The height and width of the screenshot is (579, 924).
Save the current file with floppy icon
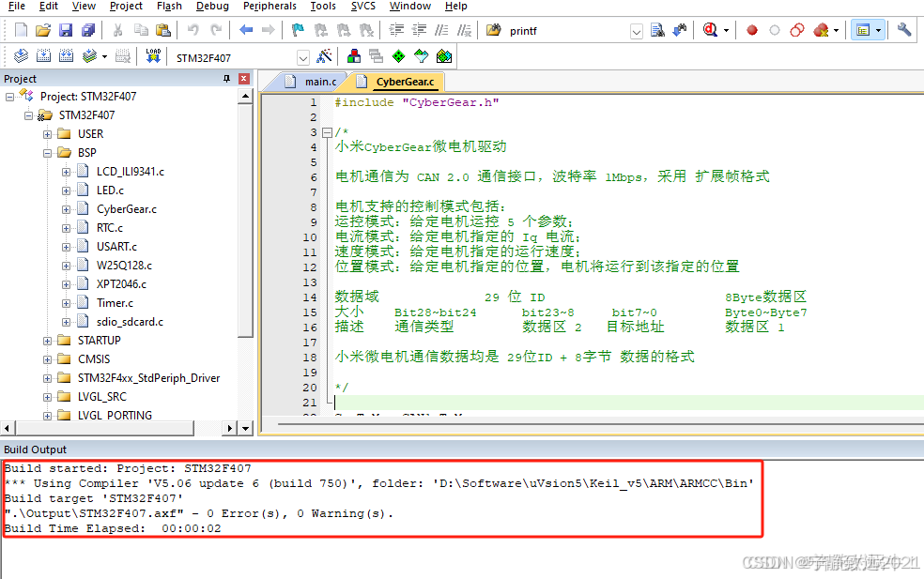pos(66,30)
